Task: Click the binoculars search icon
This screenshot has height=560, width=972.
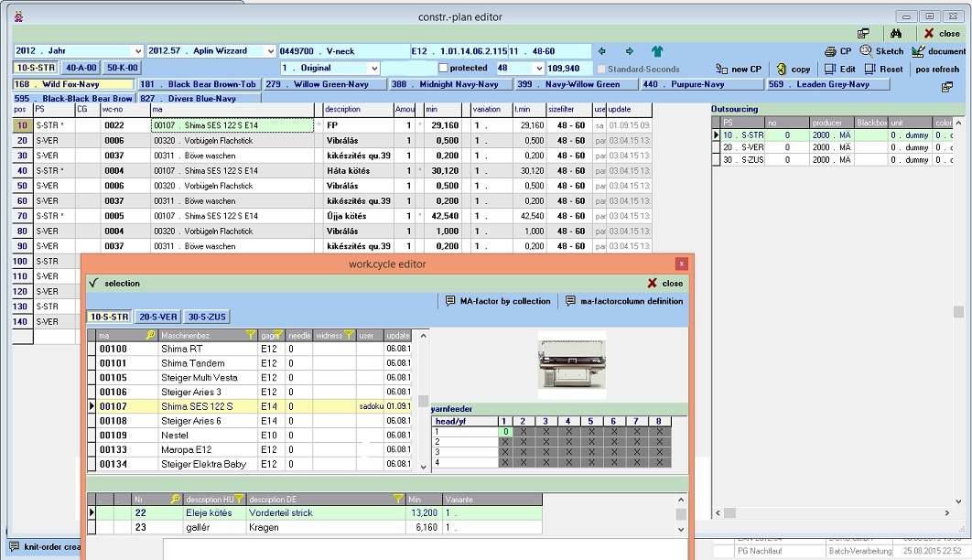Action: pyautogui.click(x=897, y=33)
